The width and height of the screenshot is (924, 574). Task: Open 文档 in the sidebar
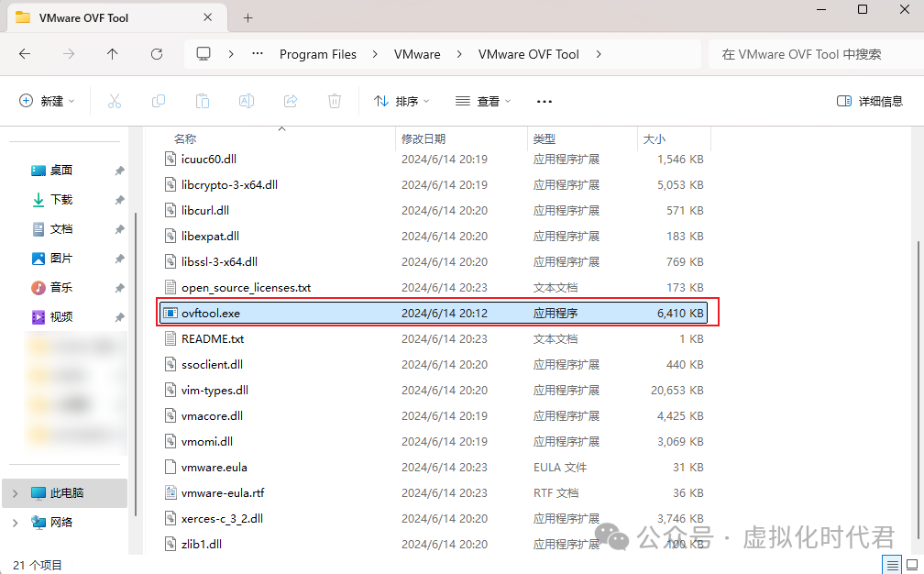tap(61, 229)
